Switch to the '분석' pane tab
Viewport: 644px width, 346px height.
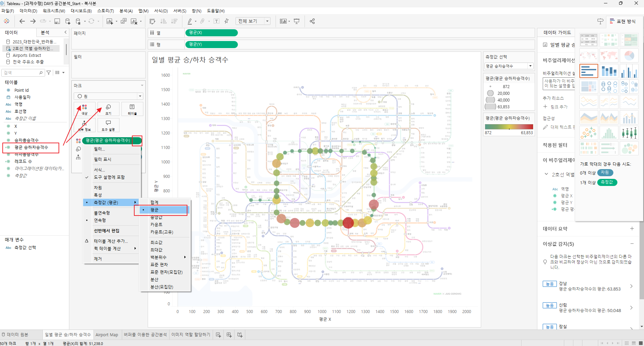45,32
